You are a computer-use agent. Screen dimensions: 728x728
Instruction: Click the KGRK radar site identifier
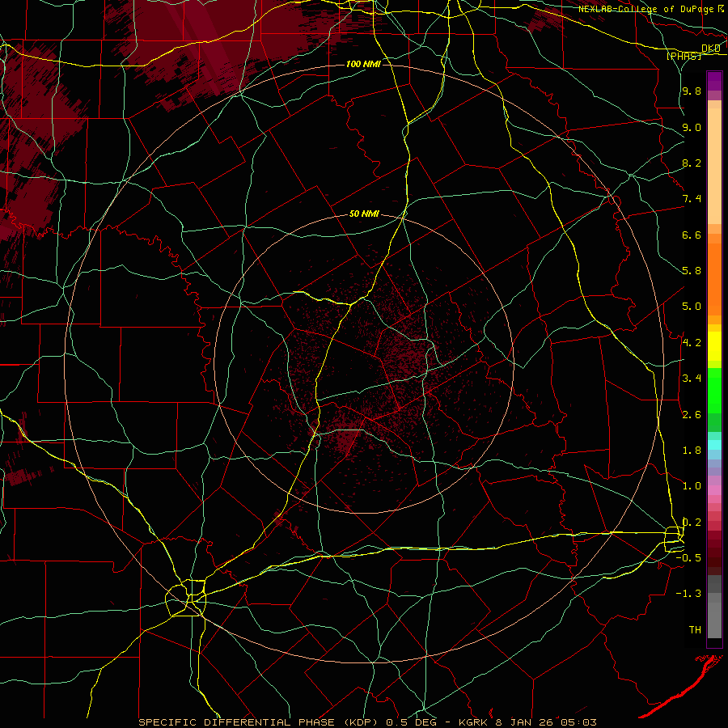pos(472,722)
